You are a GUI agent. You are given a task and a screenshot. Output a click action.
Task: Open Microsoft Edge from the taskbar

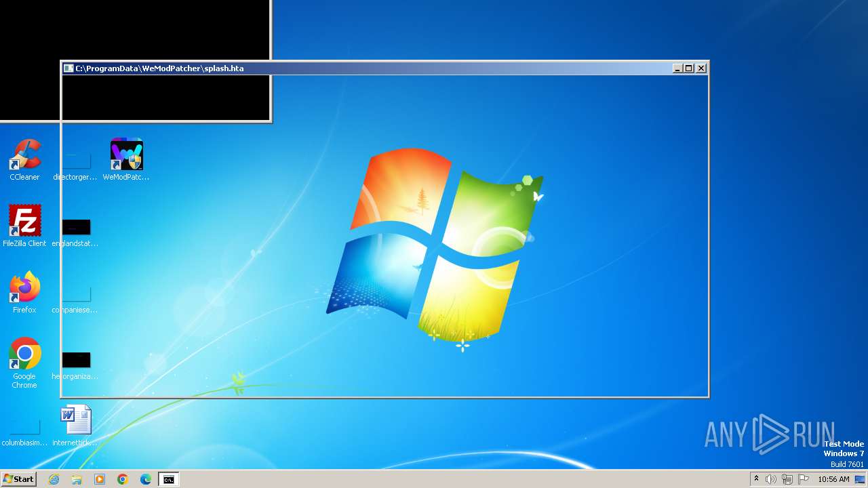(146, 479)
